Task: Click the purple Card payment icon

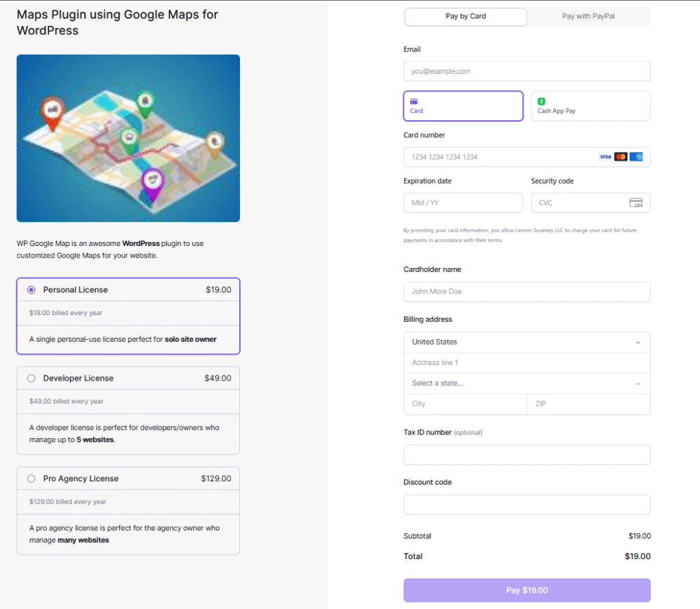Action: pos(414,101)
